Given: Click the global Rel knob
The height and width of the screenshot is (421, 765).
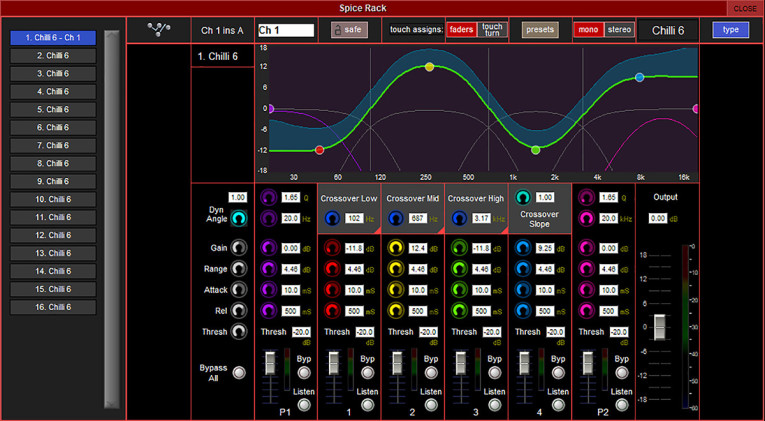Looking at the screenshot, I should tap(239, 310).
